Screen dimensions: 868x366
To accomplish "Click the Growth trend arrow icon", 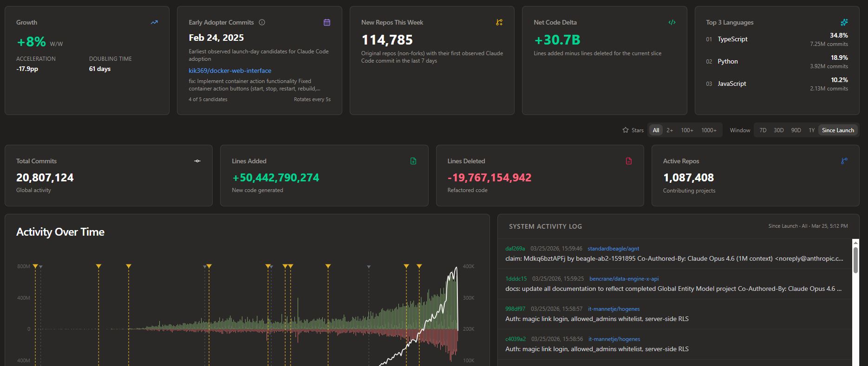I will 154,22.
